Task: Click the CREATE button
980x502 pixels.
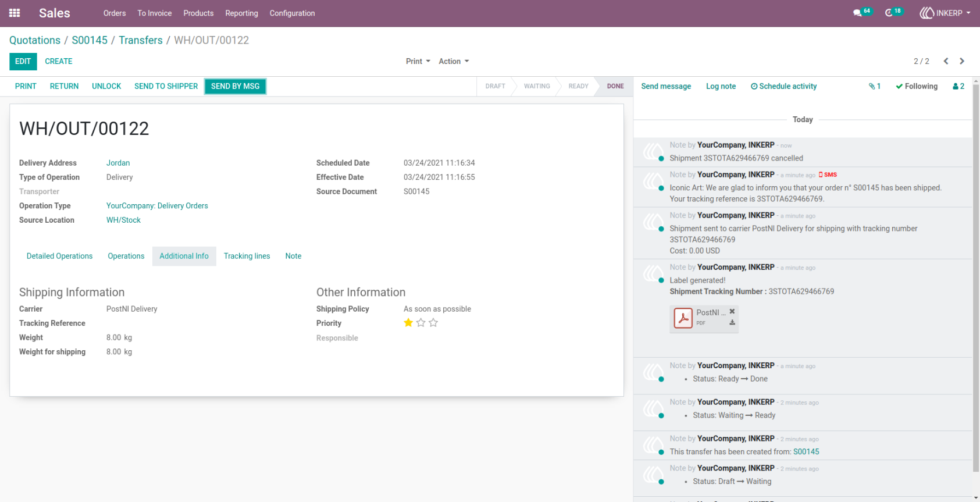Action: pos(59,61)
